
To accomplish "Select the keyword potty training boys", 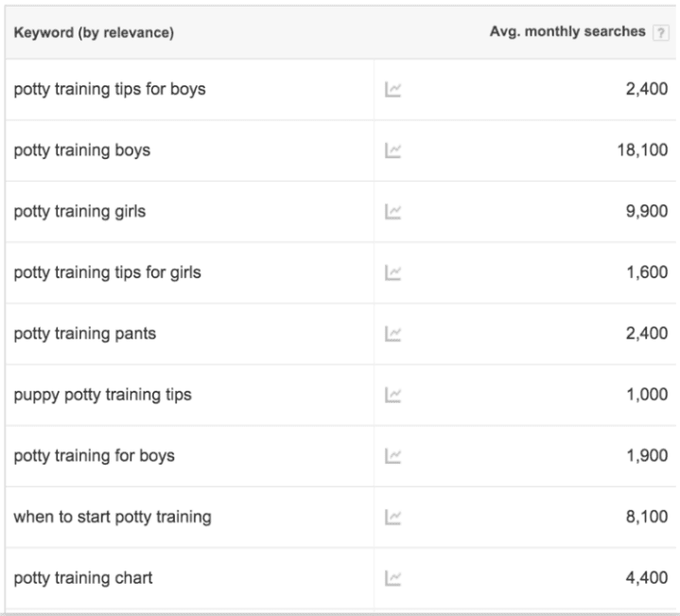I will point(82,150).
